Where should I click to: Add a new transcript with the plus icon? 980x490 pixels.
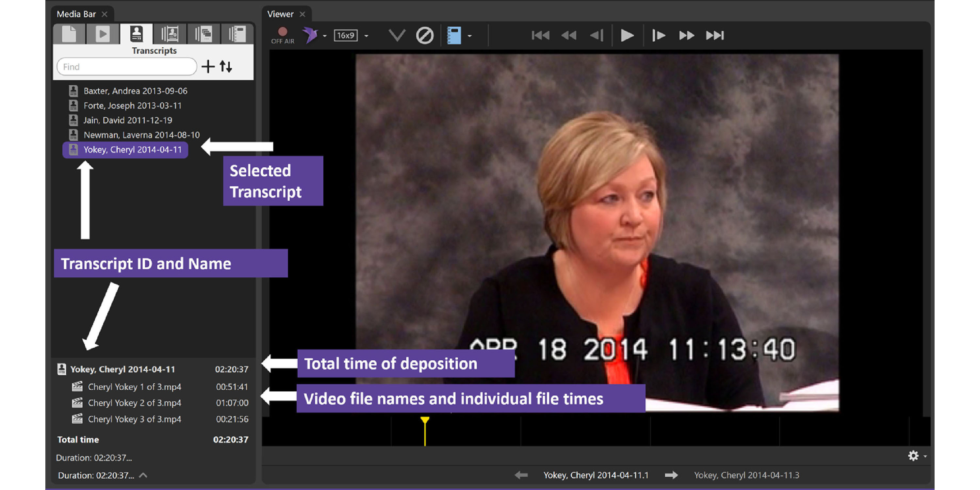[208, 67]
